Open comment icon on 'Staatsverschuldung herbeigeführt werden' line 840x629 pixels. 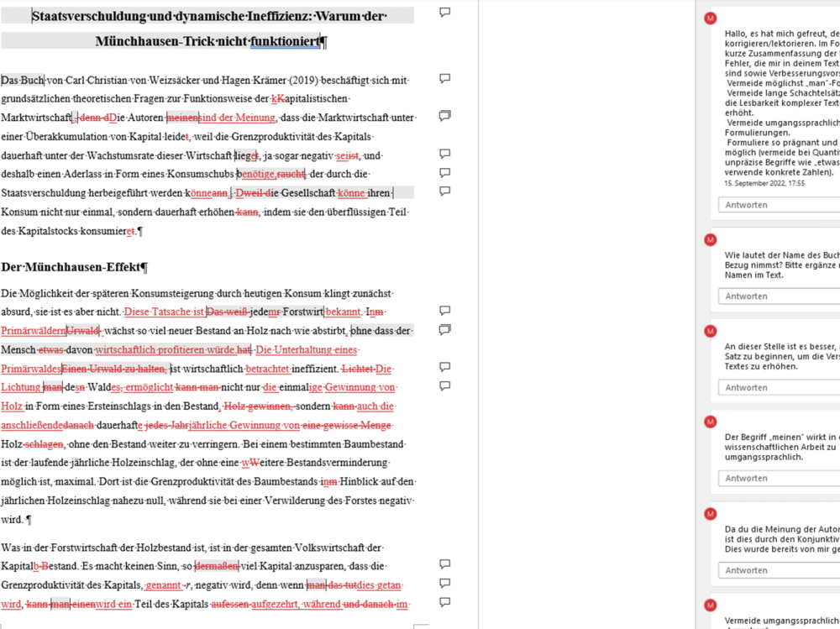pyautogui.click(x=444, y=191)
